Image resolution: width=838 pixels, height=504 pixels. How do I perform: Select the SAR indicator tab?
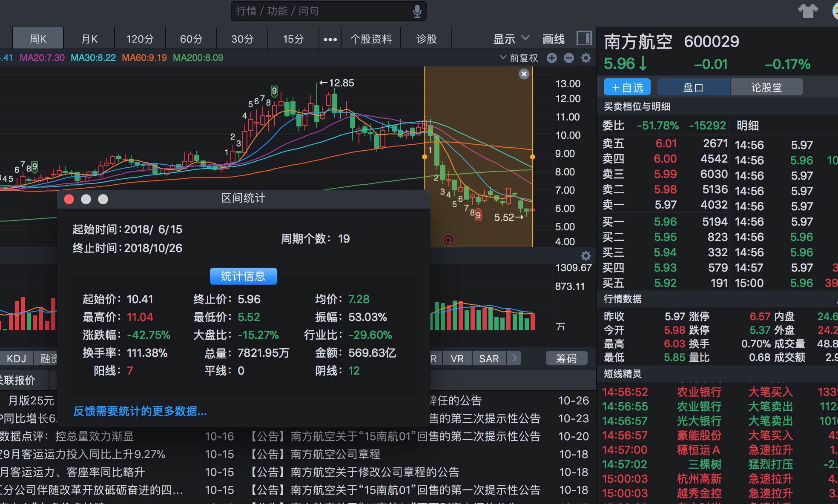[x=489, y=358]
